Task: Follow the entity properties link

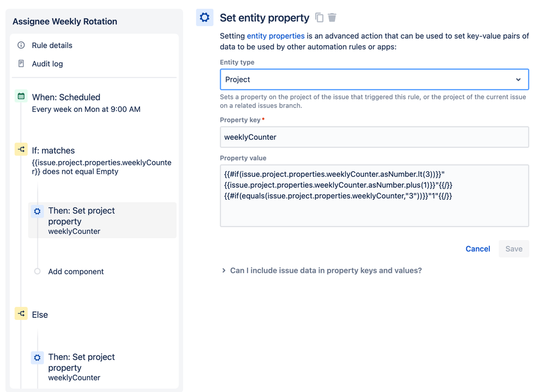Action: (275, 36)
